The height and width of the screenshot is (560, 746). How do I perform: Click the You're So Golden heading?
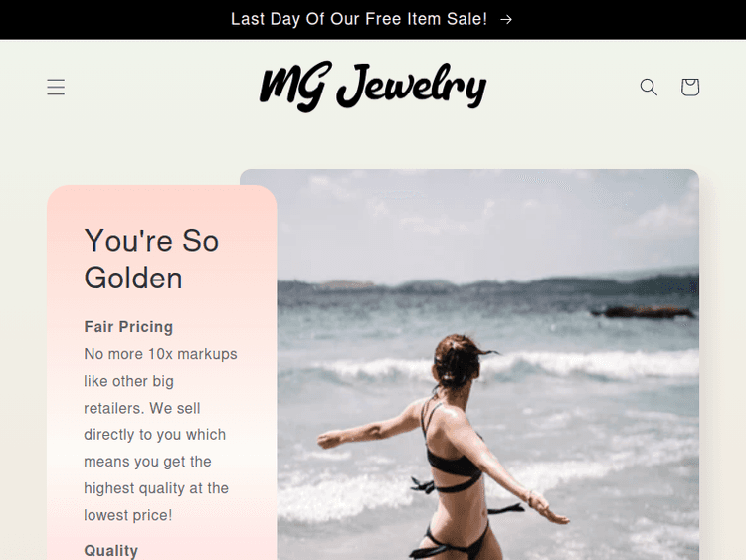pos(151,259)
